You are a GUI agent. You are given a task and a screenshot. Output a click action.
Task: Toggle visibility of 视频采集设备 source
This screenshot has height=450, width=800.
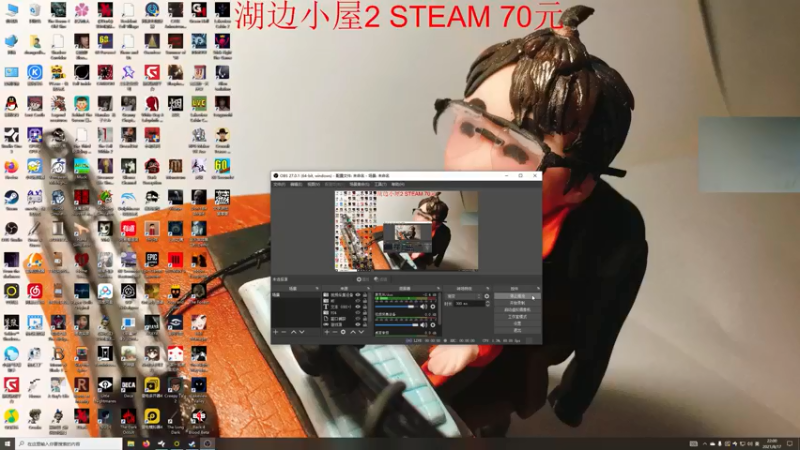click(x=358, y=295)
